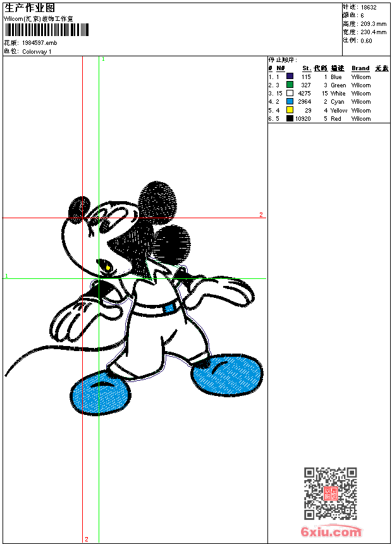392x544 pixels.
Task: Select stitch count 10920 in Red row
Action: 303,119
